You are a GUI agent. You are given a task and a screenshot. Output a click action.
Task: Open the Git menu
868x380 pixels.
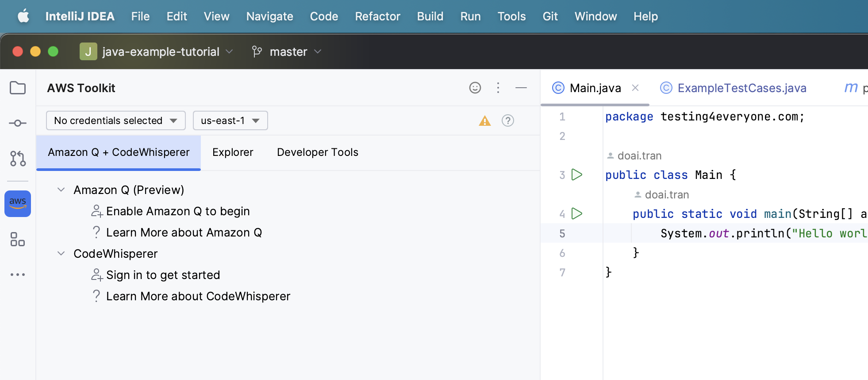coord(550,16)
